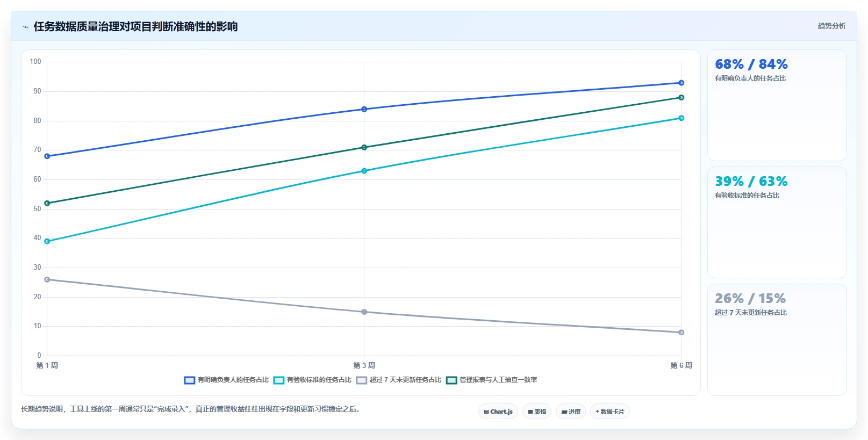Click the Chart.js tag chip
Viewport: 868px width, 440px height.
click(x=498, y=412)
